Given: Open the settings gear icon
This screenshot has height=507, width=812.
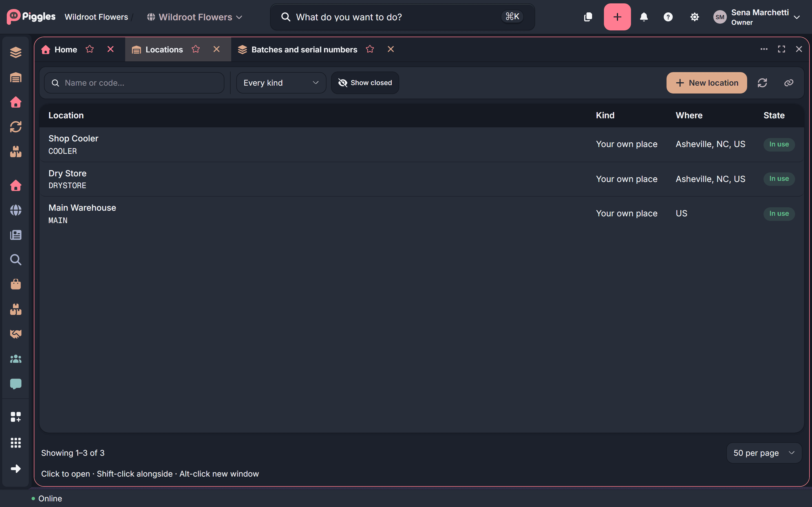Looking at the screenshot, I should coord(694,17).
